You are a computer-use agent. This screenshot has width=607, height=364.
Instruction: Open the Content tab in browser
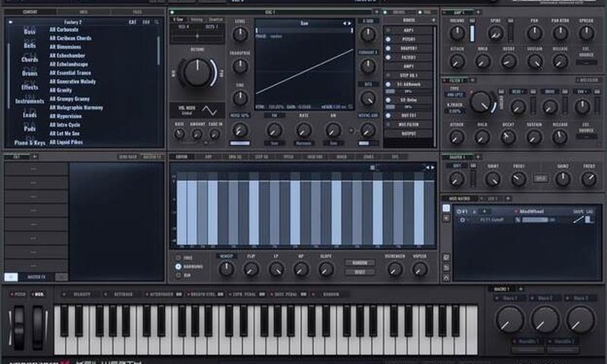click(x=30, y=12)
